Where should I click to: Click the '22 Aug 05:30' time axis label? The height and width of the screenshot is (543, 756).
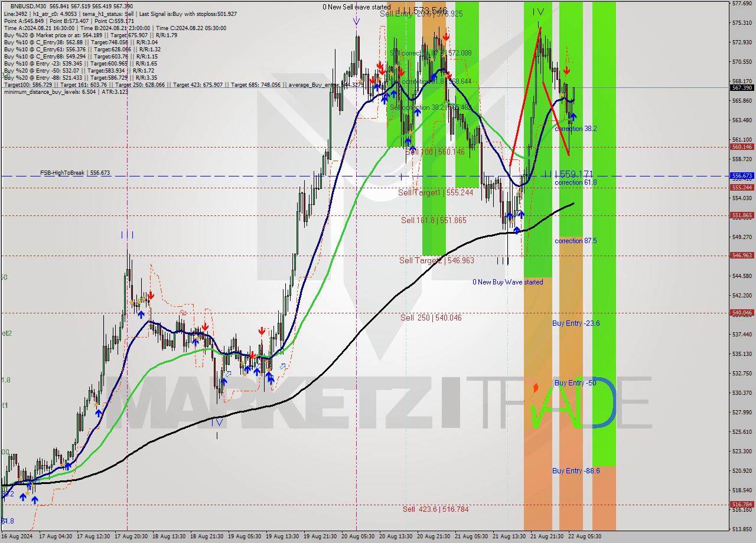coord(585,537)
